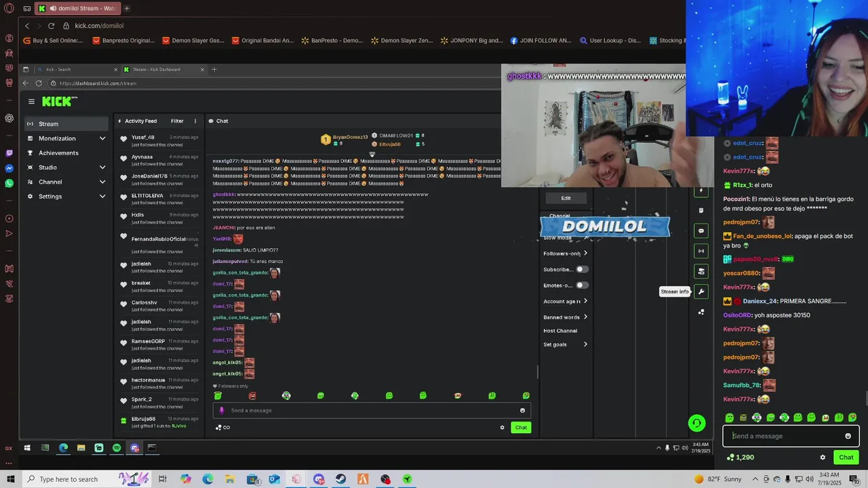Screen dimensions: 868x488
Task: Open Outlook from the Windows taskbar
Action: point(274,479)
